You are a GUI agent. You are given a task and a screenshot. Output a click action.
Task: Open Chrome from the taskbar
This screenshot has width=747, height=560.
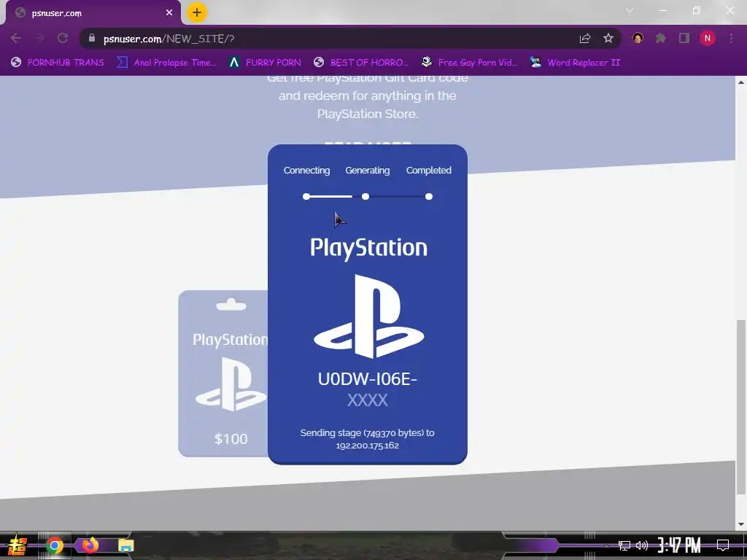(x=55, y=545)
